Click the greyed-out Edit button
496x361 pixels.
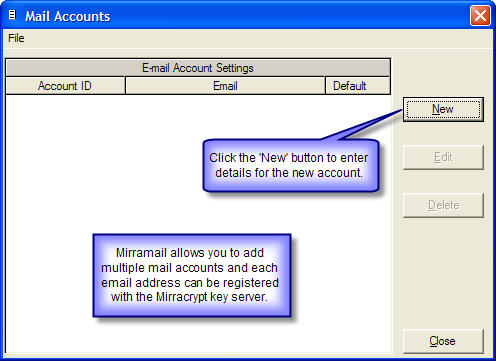coord(443,157)
